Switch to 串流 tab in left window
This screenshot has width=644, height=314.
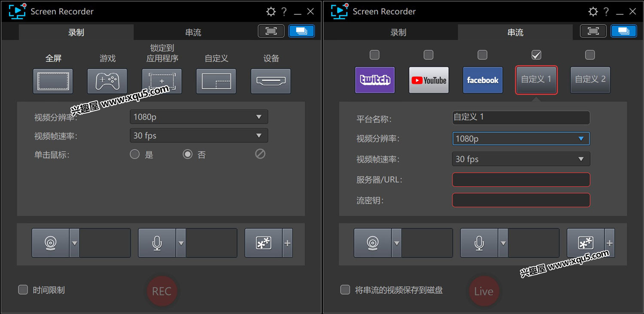(193, 32)
